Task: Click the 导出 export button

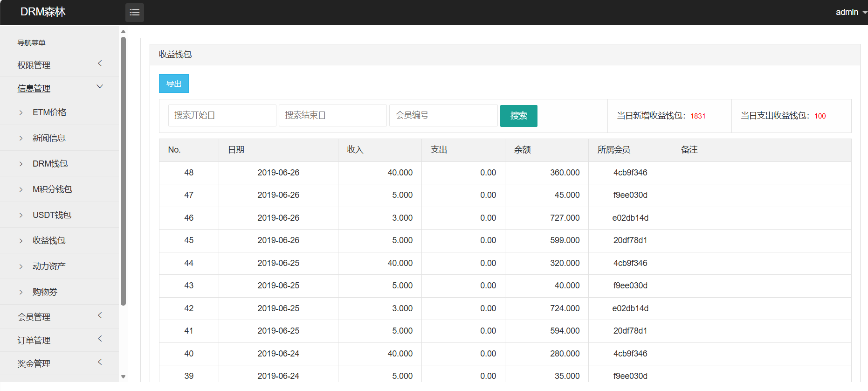Action: coord(173,84)
